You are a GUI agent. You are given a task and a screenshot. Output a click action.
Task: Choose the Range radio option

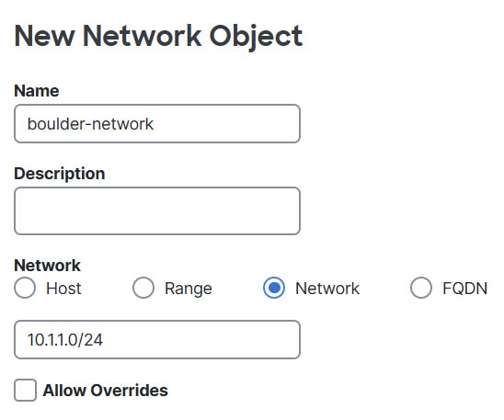143,288
